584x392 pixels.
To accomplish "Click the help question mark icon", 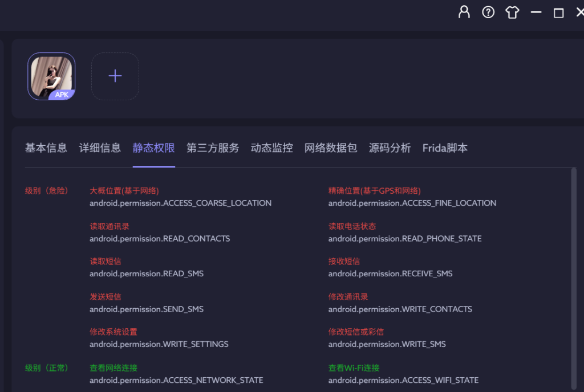I will (x=488, y=12).
